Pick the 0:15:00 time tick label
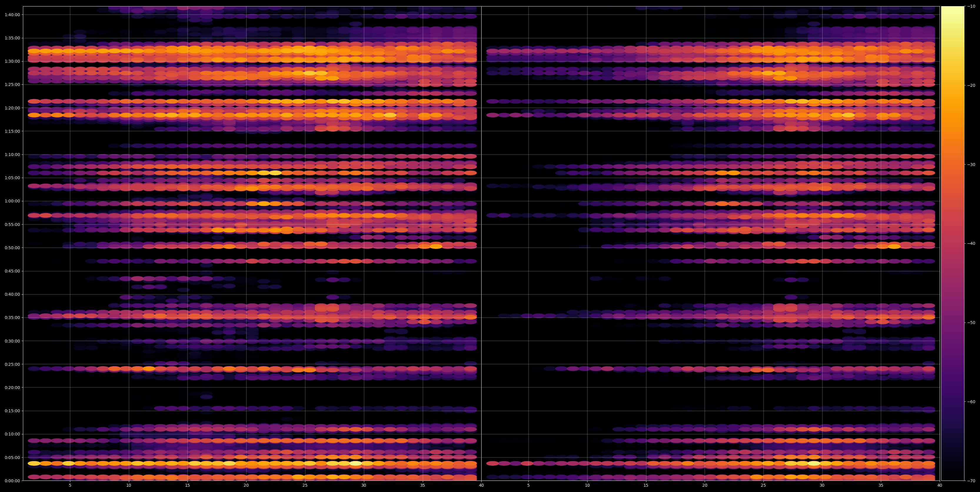The height and width of the screenshot is (492, 980). point(12,411)
